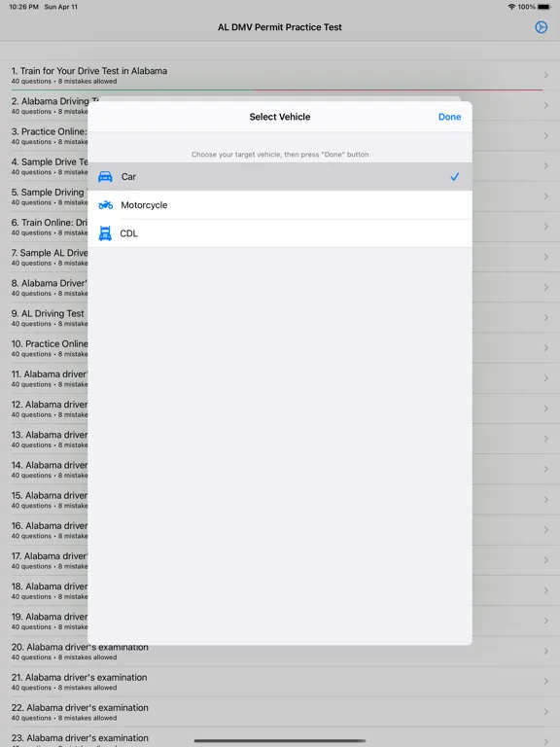Screen dimensions: 560x747
Task: Open chevron for test 10 row
Action: (x=546, y=348)
